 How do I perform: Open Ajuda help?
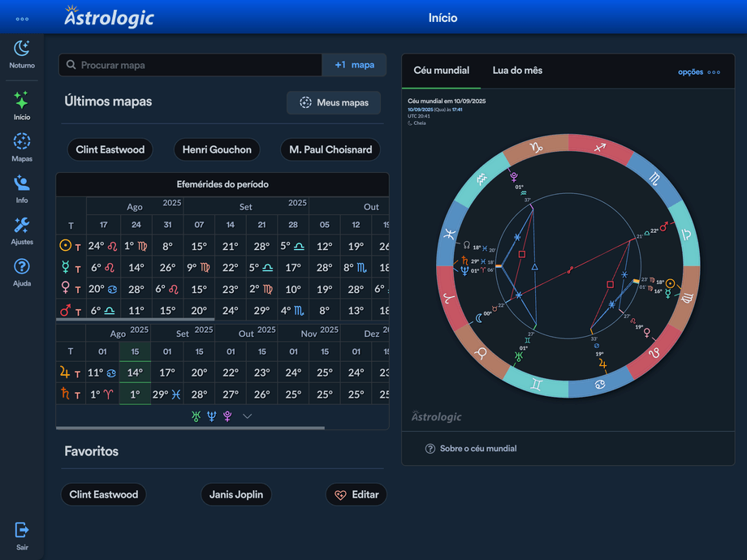point(22,273)
